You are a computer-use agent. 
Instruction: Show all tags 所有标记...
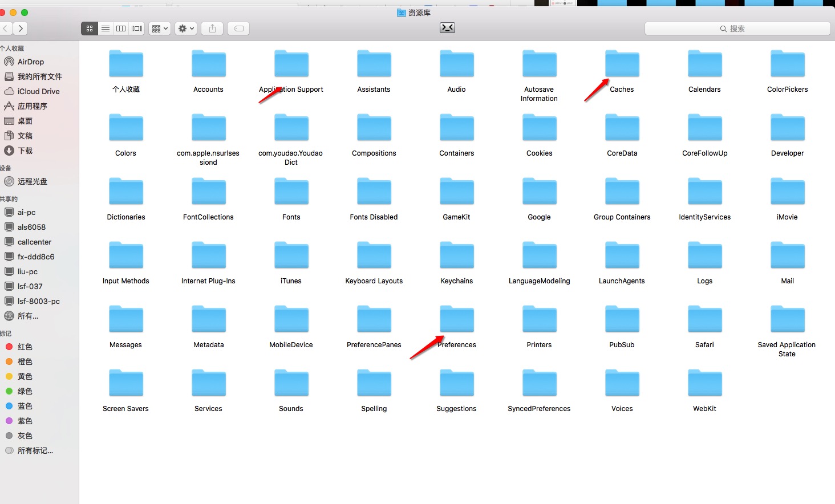pyautogui.click(x=35, y=450)
